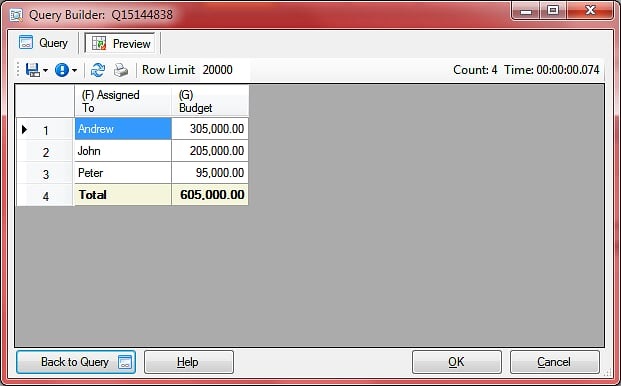
Task: Maximize the Query Builder window
Action: pos(553,10)
